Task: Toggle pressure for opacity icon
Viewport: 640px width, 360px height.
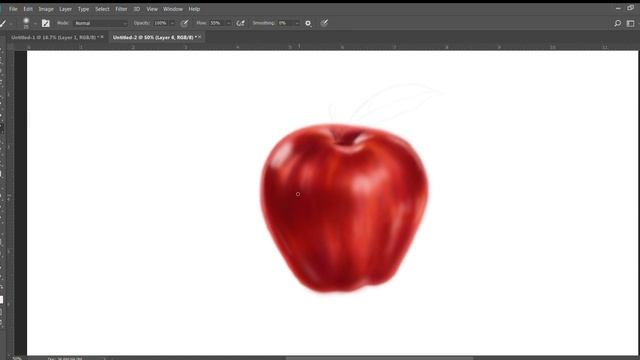Action: click(184, 23)
